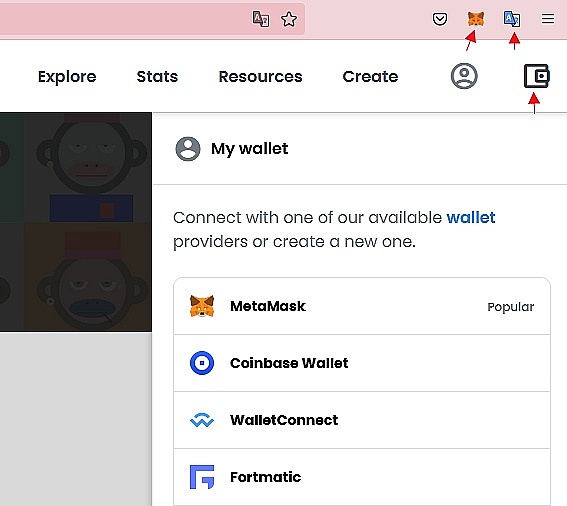Bookmark this page with the star
Viewport: 567px width, 506px height.
click(x=289, y=19)
